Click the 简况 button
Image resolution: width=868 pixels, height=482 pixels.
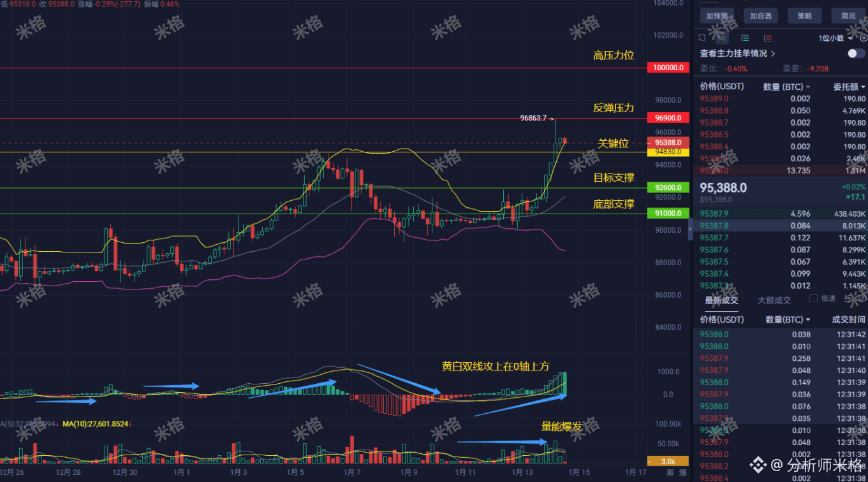click(848, 15)
